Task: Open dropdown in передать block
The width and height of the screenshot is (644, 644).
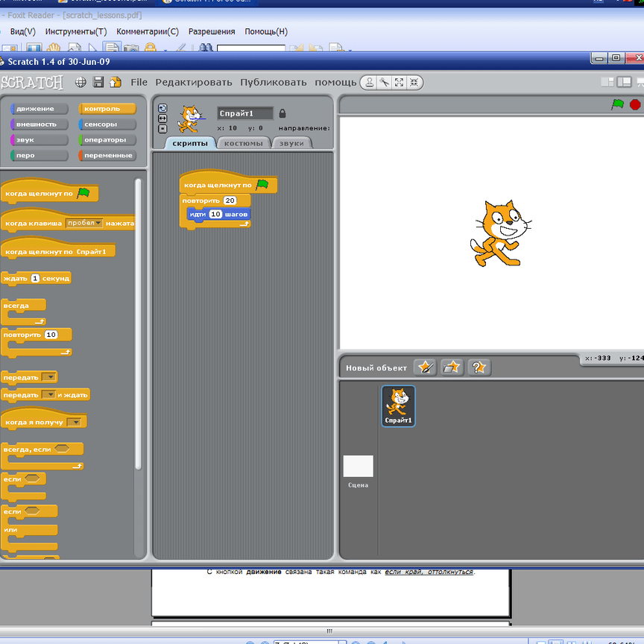Action: coord(49,377)
